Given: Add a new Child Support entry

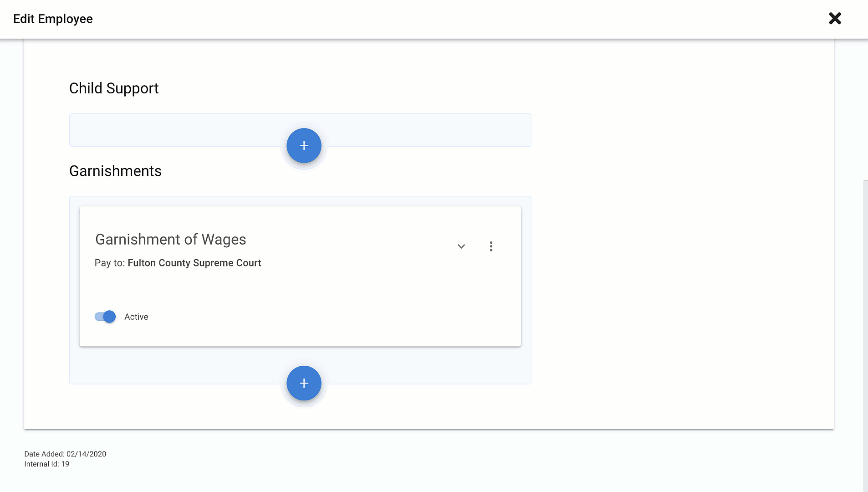Looking at the screenshot, I should click(304, 146).
